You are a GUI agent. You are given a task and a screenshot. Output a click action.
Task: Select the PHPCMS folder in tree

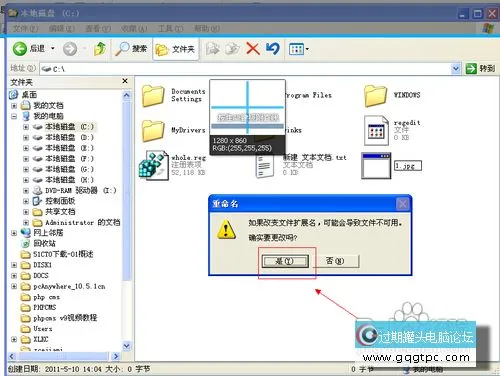[45, 307]
